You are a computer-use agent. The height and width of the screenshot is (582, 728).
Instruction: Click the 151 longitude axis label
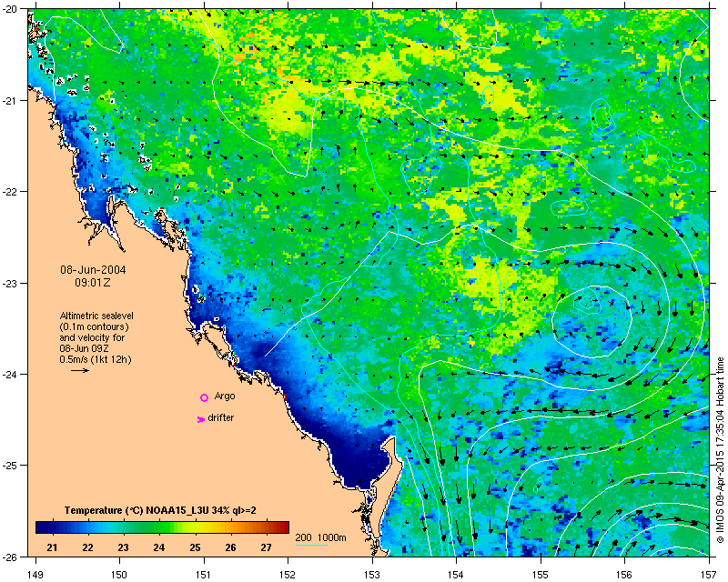[x=204, y=575]
